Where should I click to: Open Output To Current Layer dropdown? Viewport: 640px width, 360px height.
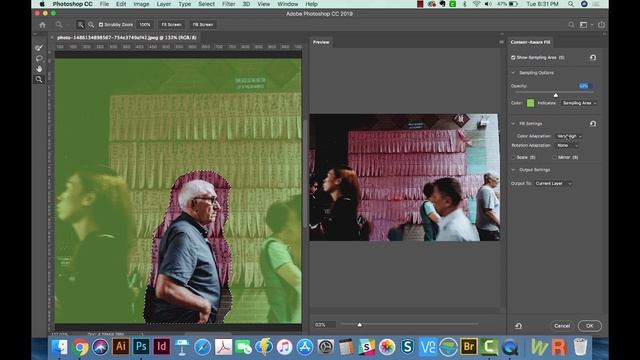(553, 184)
